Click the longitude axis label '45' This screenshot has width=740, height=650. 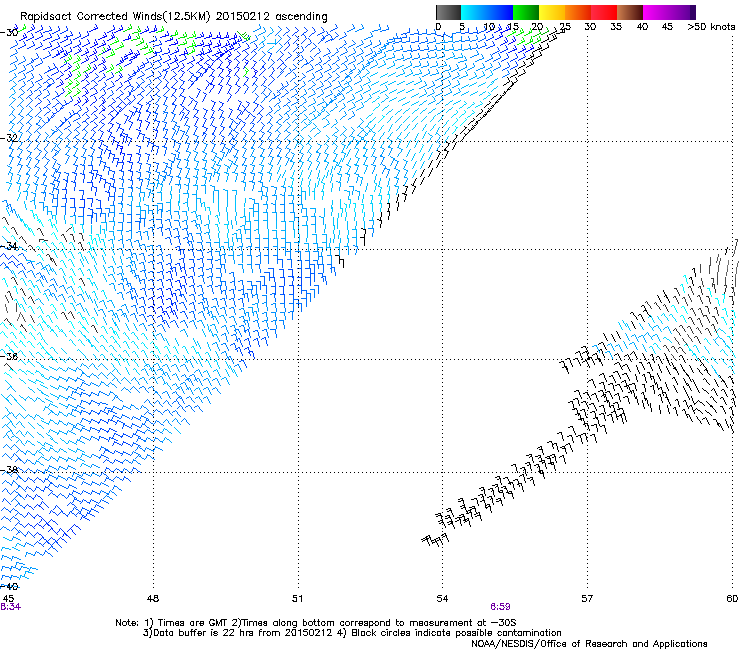tap(8, 599)
